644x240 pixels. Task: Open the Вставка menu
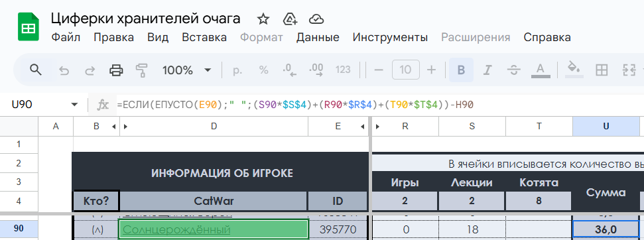coord(204,37)
